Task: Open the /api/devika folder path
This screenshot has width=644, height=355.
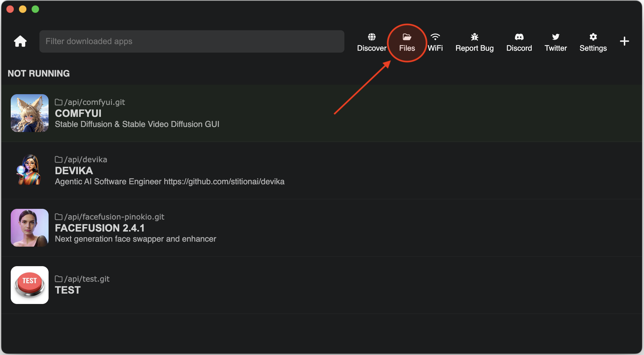Action: 81,159
